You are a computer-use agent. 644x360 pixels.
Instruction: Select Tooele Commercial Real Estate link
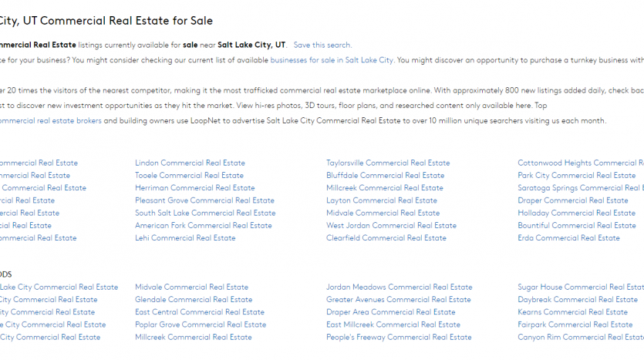coord(189,176)
